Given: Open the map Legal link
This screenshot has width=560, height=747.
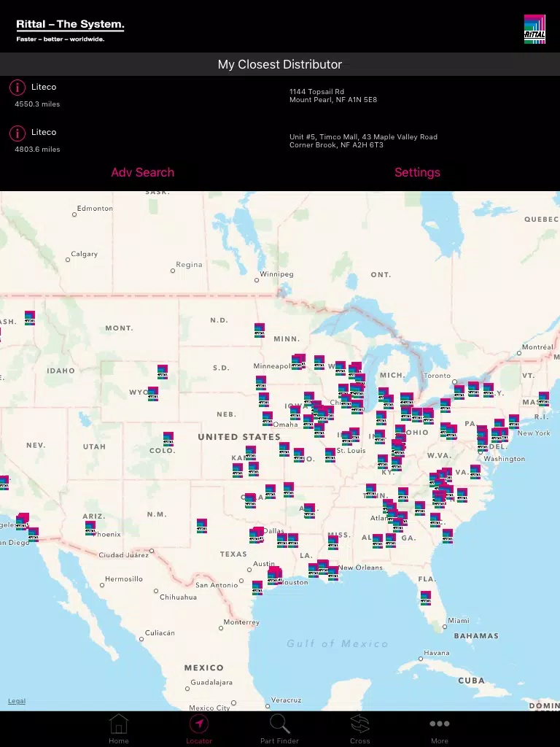Looking at the screenshot, I should click(x=17, y=701).
